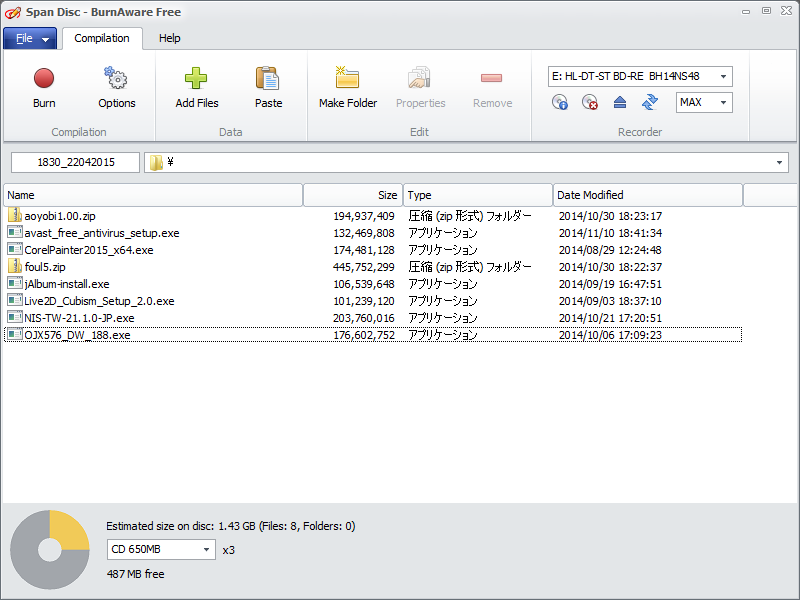Click the NIS-TW-21.1.0-JP.exe file icon

tap(15, 317)
